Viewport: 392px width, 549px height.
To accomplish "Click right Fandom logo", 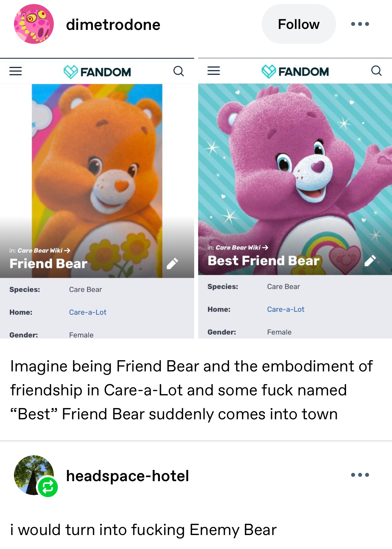I will 295,71.
